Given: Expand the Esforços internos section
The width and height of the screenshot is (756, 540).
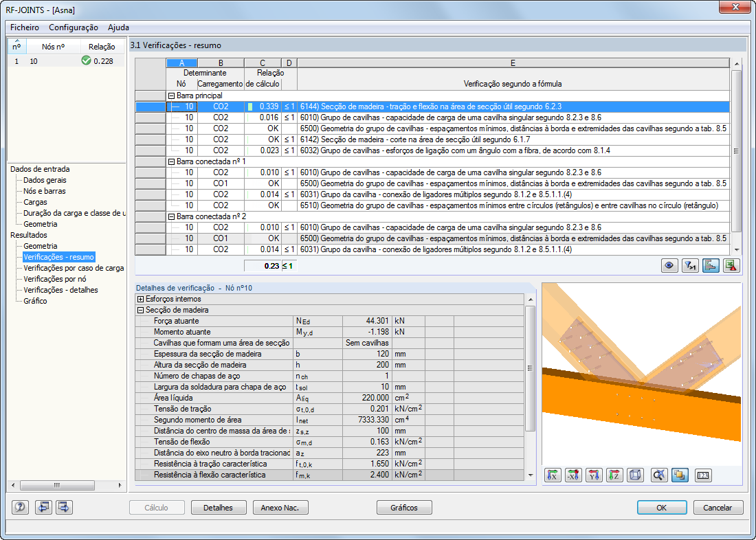Looking at the screenshot, I should [x=141, y=300].
